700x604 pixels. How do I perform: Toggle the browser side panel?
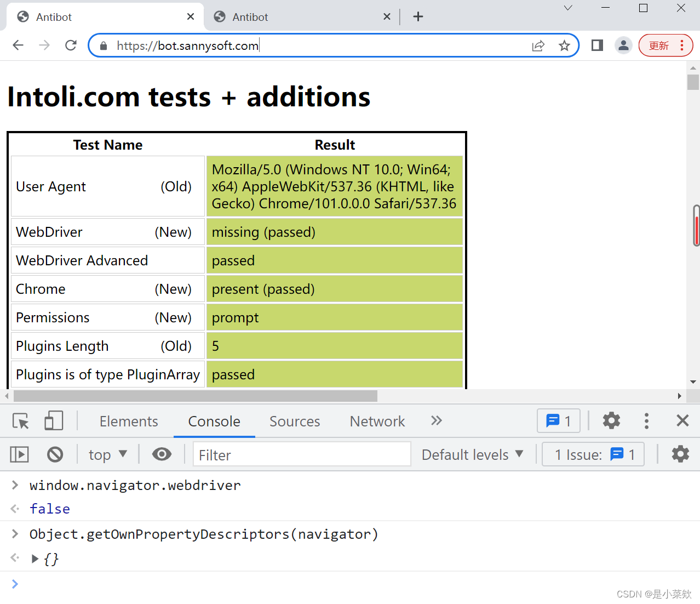597,45
